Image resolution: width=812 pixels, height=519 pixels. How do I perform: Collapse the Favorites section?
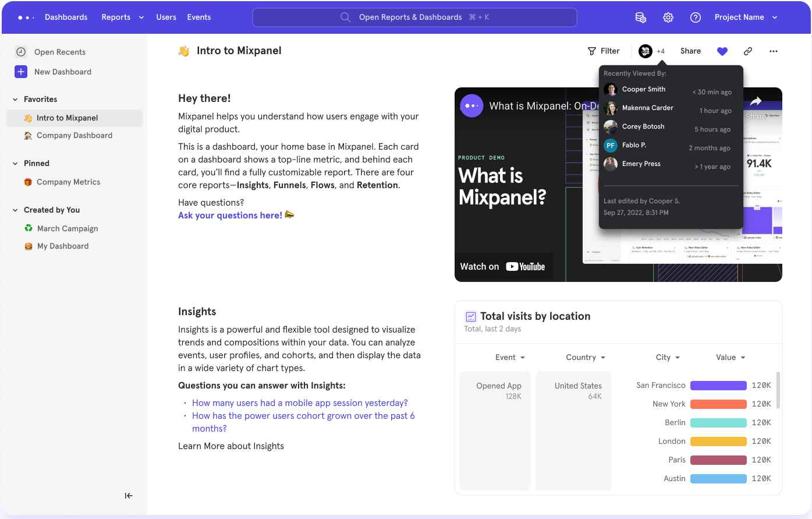click(x=15, y=100)
